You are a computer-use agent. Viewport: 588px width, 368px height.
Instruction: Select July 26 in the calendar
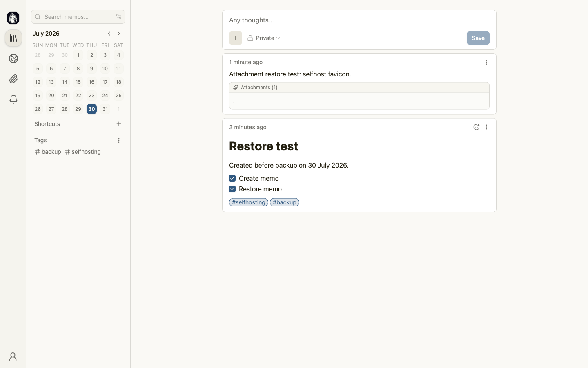[38, 109]
